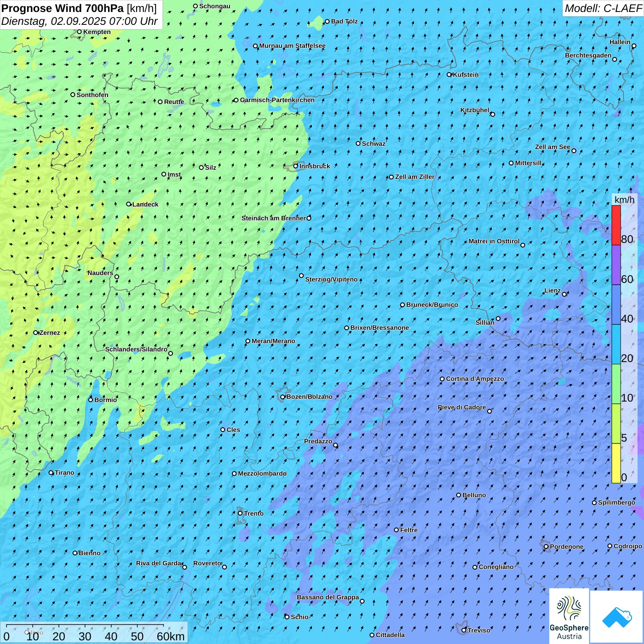Click the 'Zell am Ziller' label
The width and height of the screenshot is (644, 644).
(x=414, y=177)
